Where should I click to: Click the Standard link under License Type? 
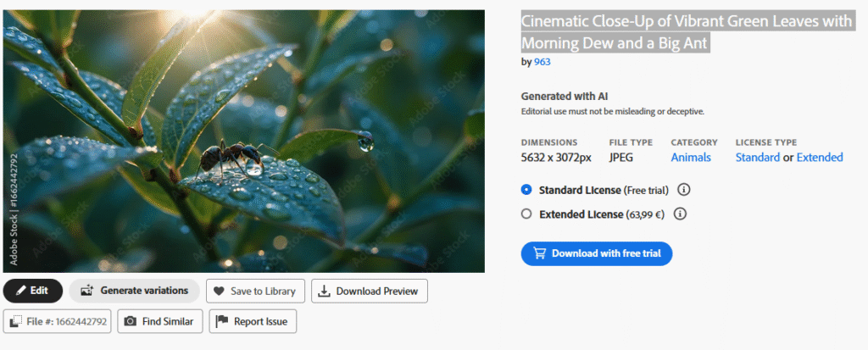pyautogui.click(x=757, y=158)
